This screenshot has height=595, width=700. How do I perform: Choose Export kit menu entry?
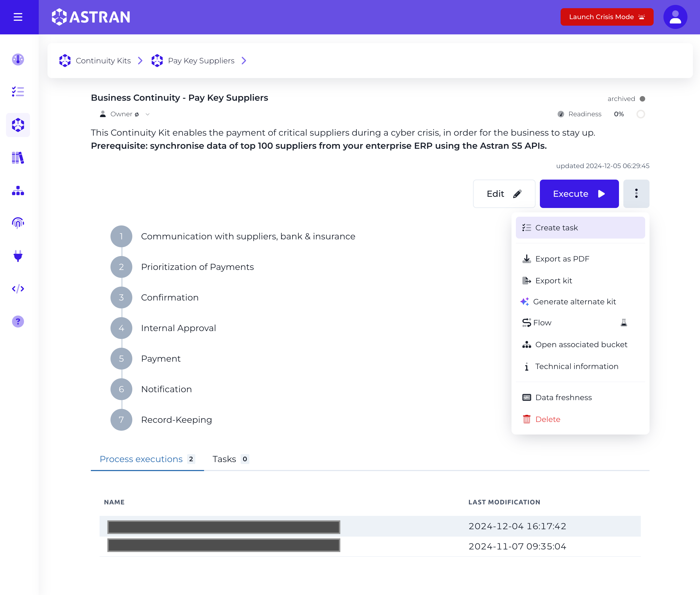click(x=580, y=281)
